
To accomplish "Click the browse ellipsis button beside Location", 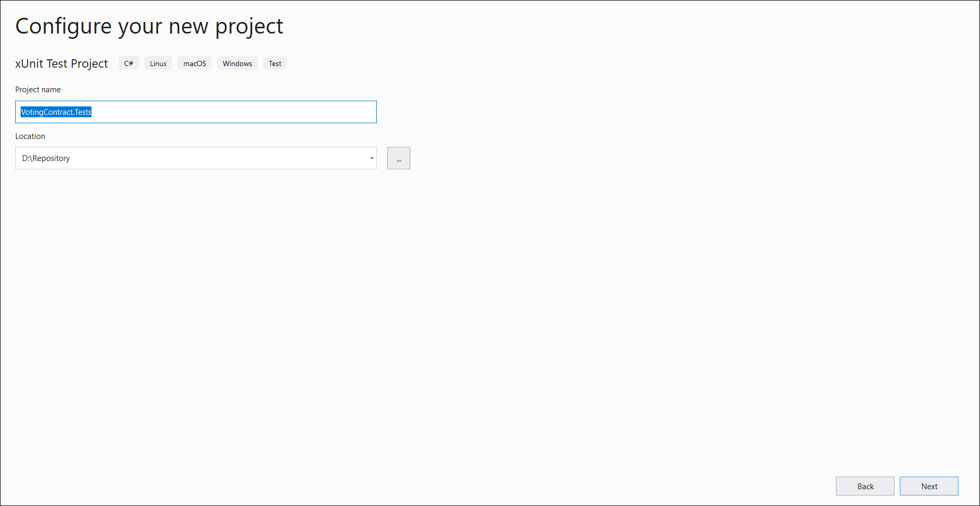I will (x=398, y=158).
